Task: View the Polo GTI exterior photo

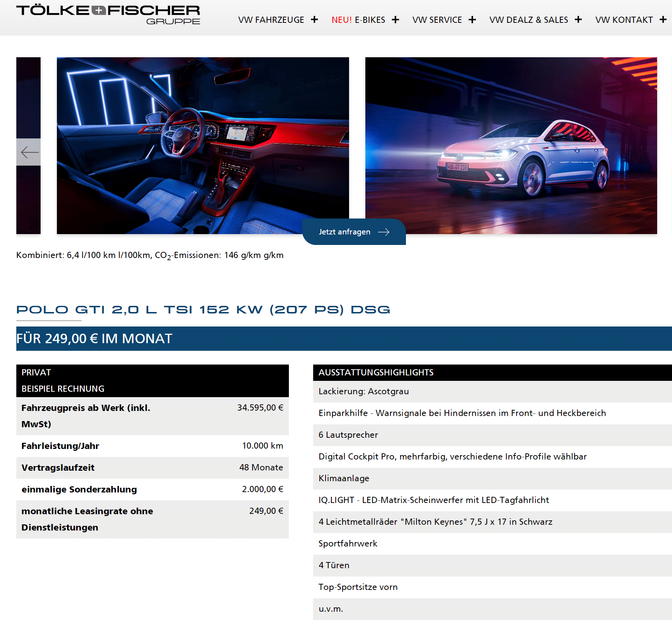Action: (x=511, y=146)
